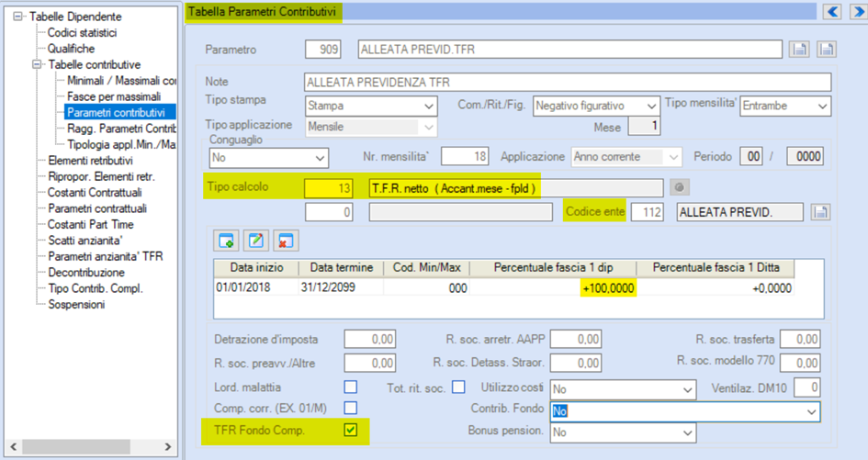The image size is (868, 460).
Task: Select Ripropor. Elementi retr. tree item
Action: 101,176
